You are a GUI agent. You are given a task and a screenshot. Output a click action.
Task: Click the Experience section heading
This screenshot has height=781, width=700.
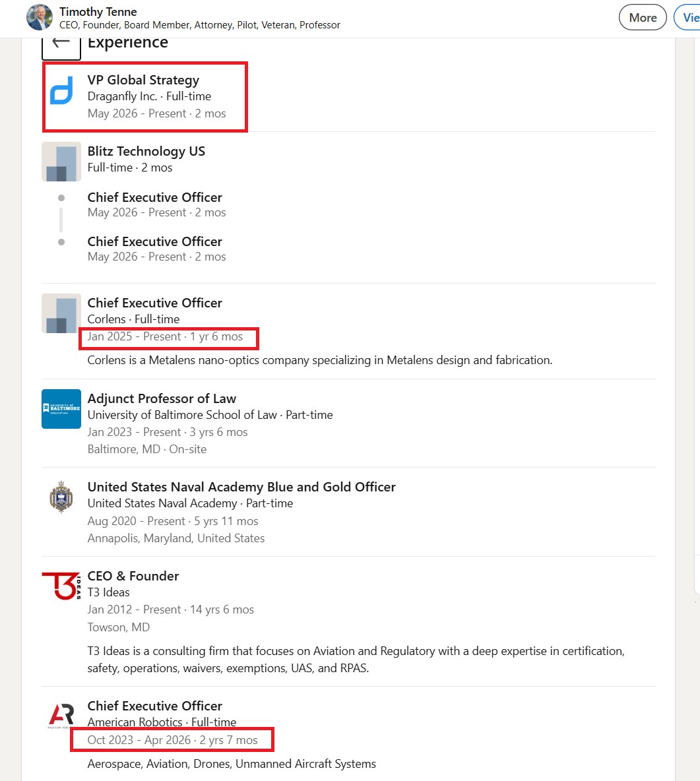pos(128,43)
